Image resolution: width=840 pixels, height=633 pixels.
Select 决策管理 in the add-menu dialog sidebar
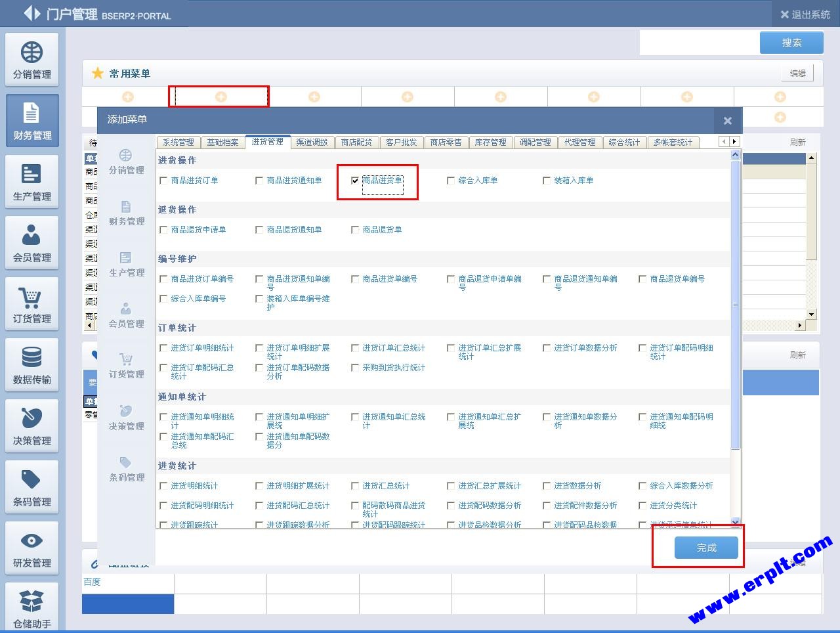pos(126,418)
